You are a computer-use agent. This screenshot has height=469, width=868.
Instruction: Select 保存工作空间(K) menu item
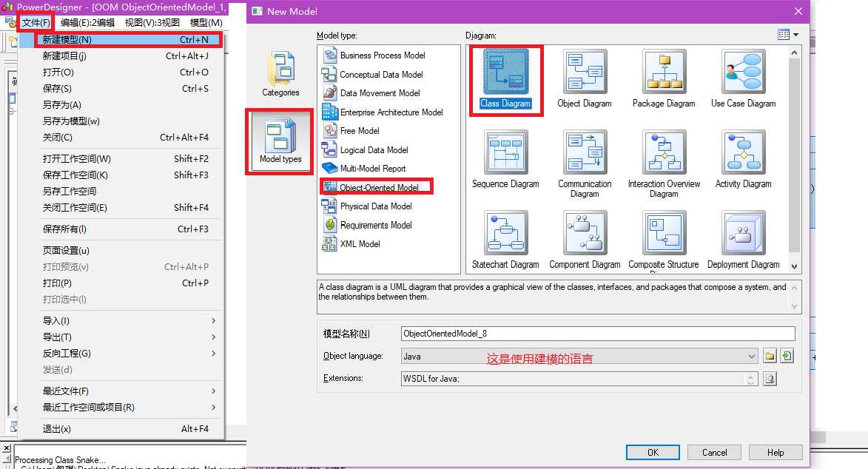[121, 175]
